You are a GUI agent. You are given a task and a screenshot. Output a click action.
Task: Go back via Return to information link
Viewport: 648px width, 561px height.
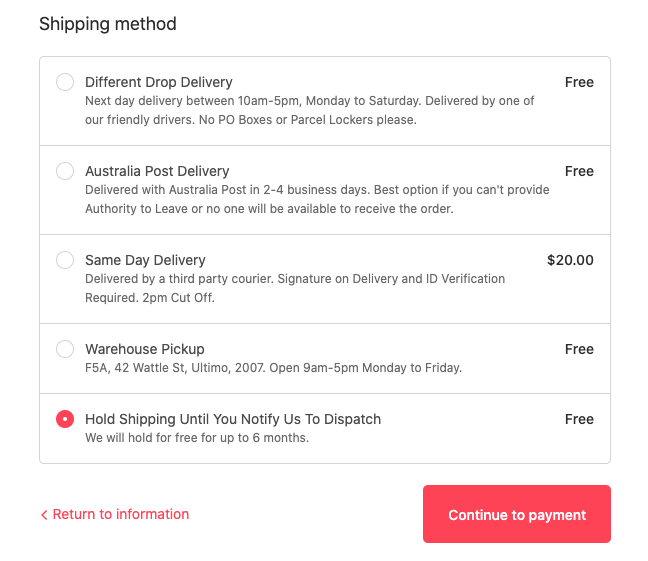tap(114, 514)
